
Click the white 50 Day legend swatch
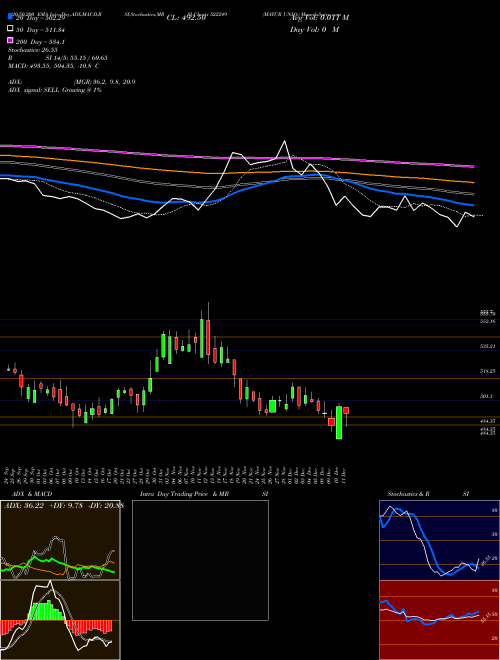(x=10, y=28)
